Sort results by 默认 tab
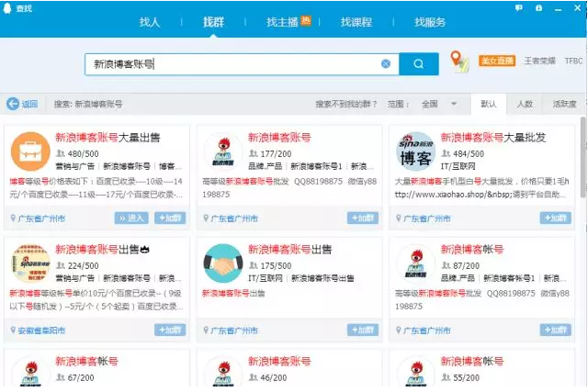This screenshot has width=588, height=392. click(x=489, y=104)
